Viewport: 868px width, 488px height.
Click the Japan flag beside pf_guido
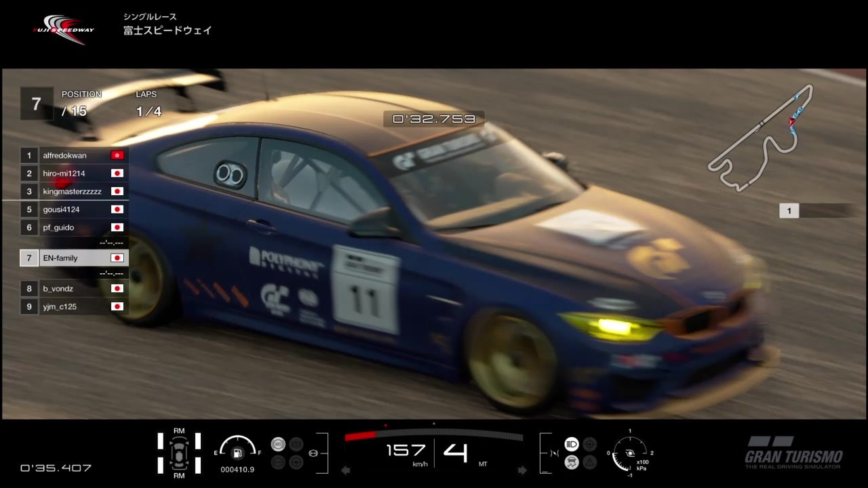(x=117, y=227)
